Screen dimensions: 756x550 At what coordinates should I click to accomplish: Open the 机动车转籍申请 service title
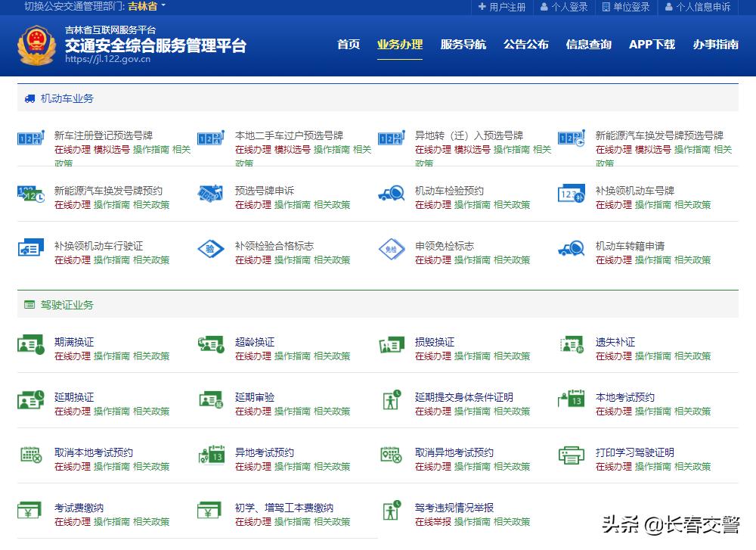pyautogui.click(x=631, y=246)
